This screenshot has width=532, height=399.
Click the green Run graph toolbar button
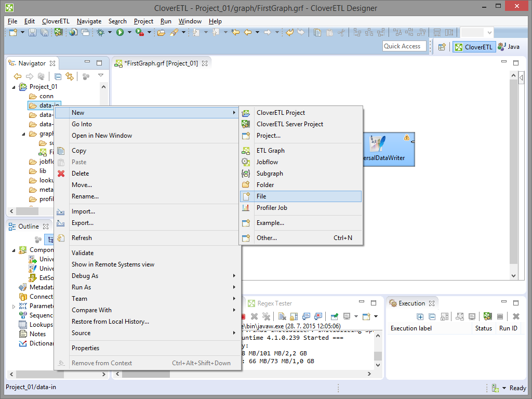pos(120,32)
